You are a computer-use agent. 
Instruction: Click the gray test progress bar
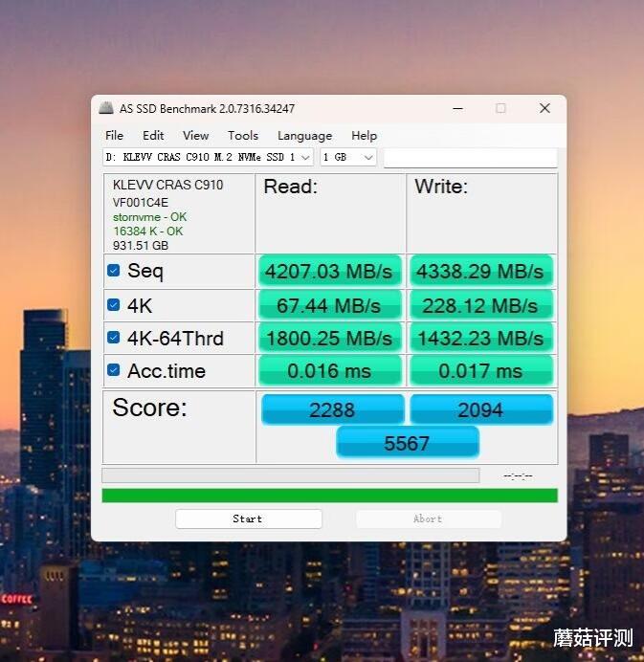pos(291,475)
